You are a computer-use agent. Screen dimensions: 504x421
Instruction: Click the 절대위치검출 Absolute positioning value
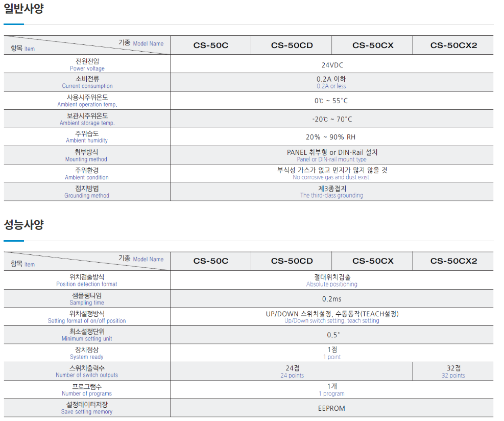pyautogui.click(x=331, y=280)
